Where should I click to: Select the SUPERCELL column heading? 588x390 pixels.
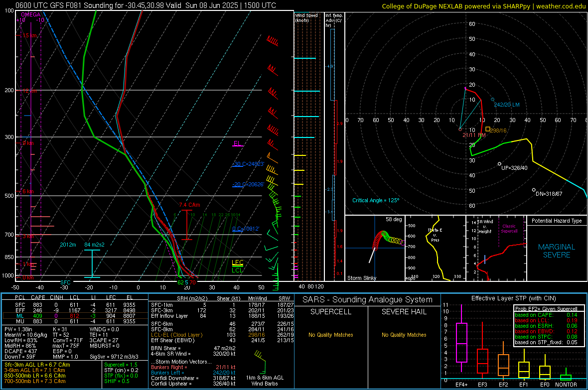tap(331, 312)
